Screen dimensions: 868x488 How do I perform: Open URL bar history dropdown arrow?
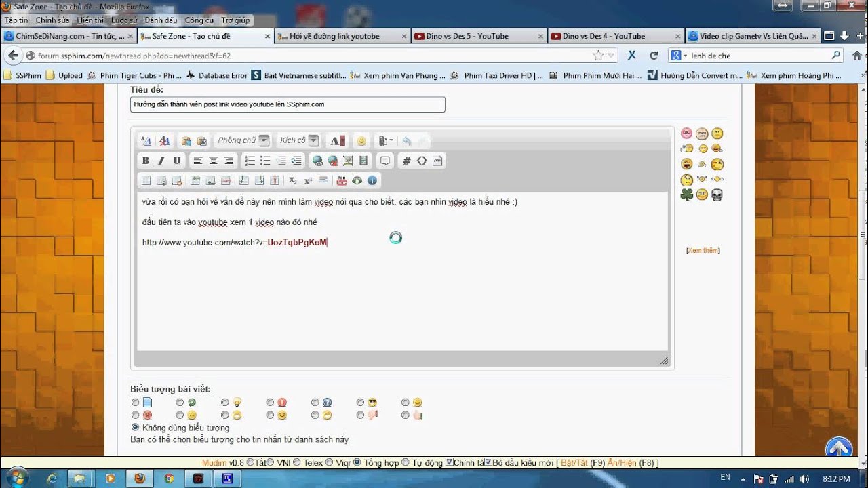612,56
